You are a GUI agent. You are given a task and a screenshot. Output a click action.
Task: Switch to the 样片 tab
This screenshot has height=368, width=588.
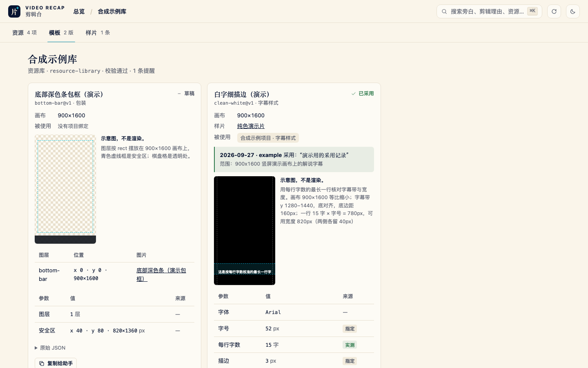98,33
